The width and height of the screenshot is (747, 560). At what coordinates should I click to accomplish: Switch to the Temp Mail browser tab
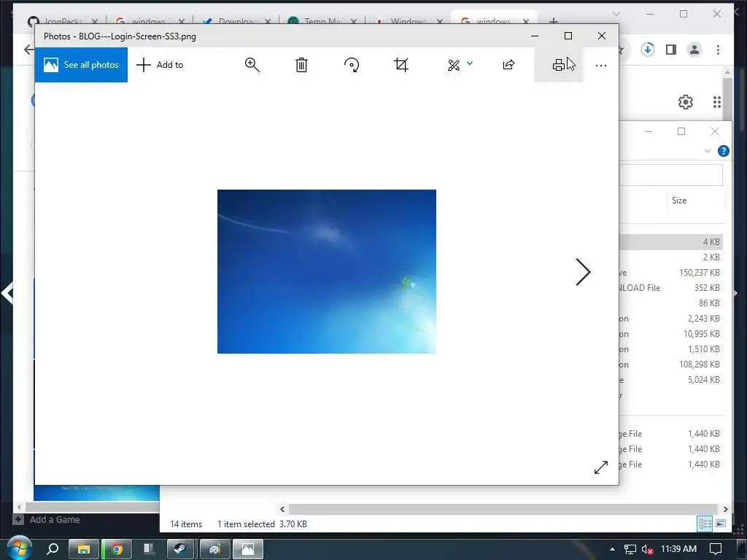pyautogui.click(x=322, y=21)
